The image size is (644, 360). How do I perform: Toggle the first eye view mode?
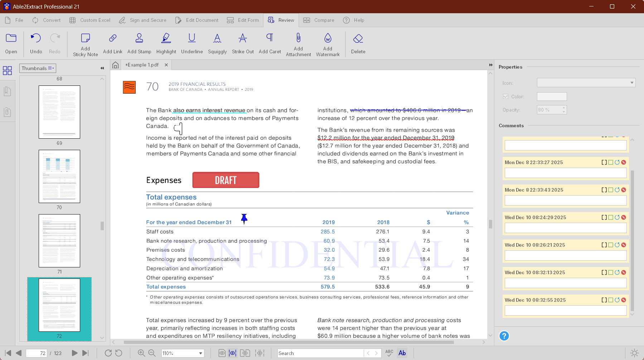point(222,353)
